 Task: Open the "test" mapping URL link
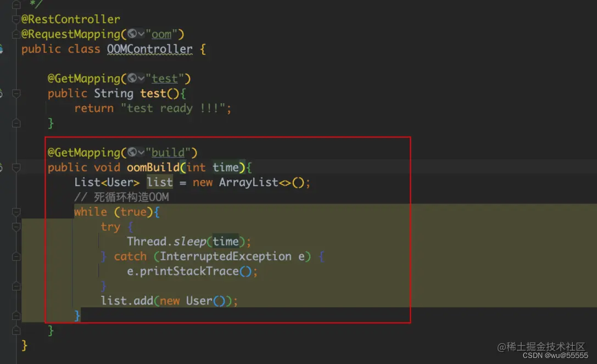point(164,79)
